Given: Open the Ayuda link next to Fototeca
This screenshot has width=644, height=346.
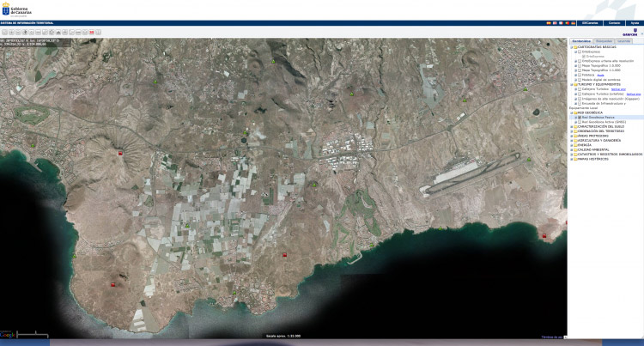Looking at the screenshot, I should 600,76.
